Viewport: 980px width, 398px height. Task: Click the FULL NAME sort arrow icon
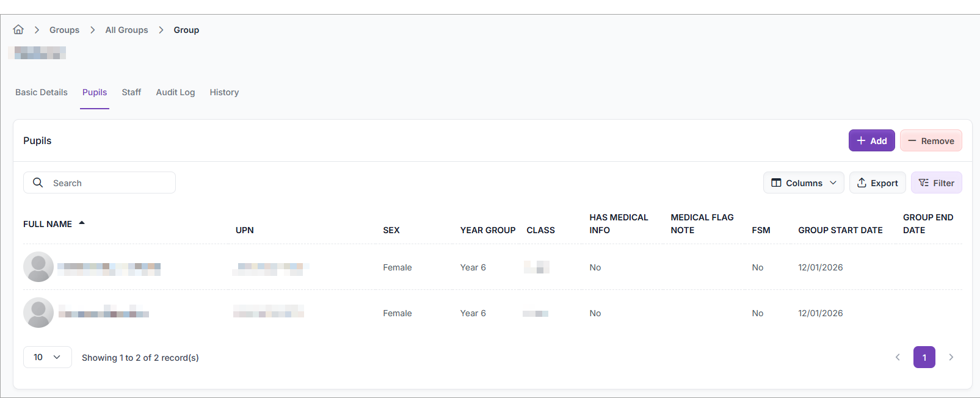click(82, 223)
